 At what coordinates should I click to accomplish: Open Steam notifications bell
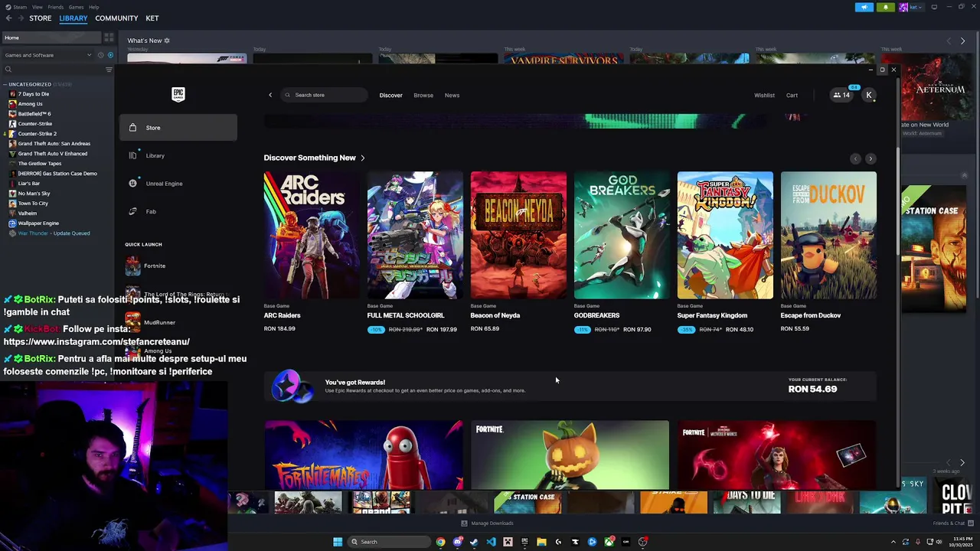point(885,7)
